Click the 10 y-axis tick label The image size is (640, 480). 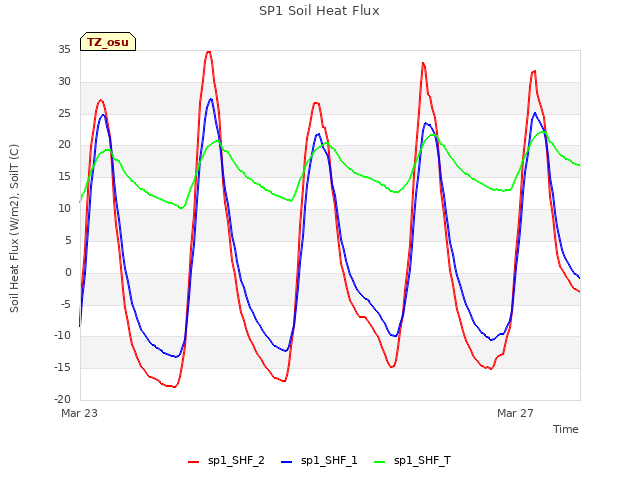point(64,208)
